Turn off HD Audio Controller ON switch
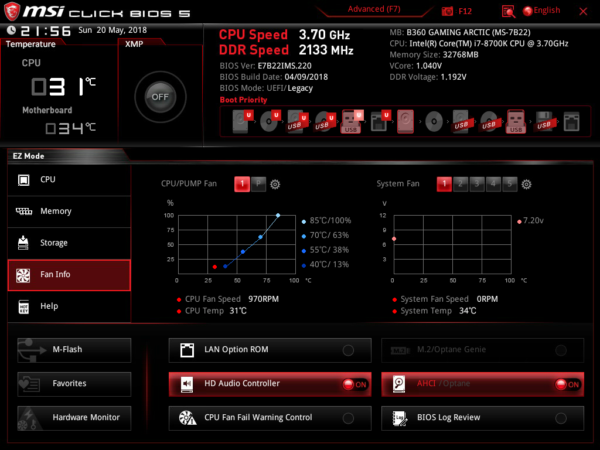Viewport: 600px width, 450px height. click(355, 384)
